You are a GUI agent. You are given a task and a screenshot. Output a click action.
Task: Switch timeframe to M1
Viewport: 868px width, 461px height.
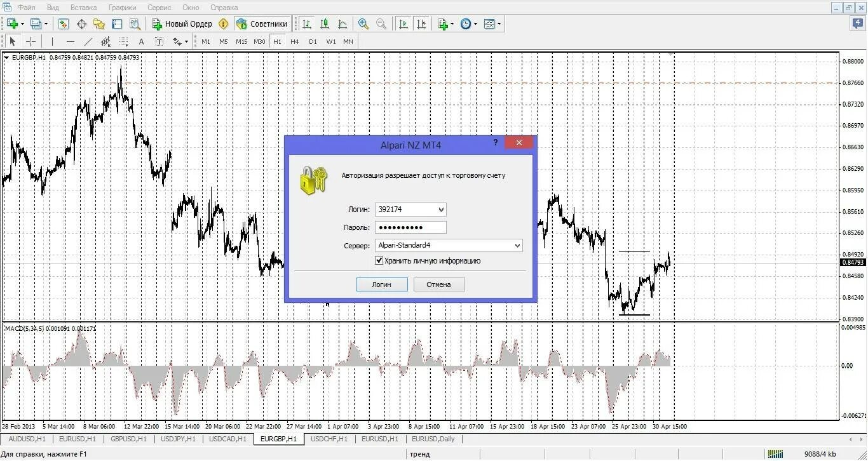click(206, 41)
